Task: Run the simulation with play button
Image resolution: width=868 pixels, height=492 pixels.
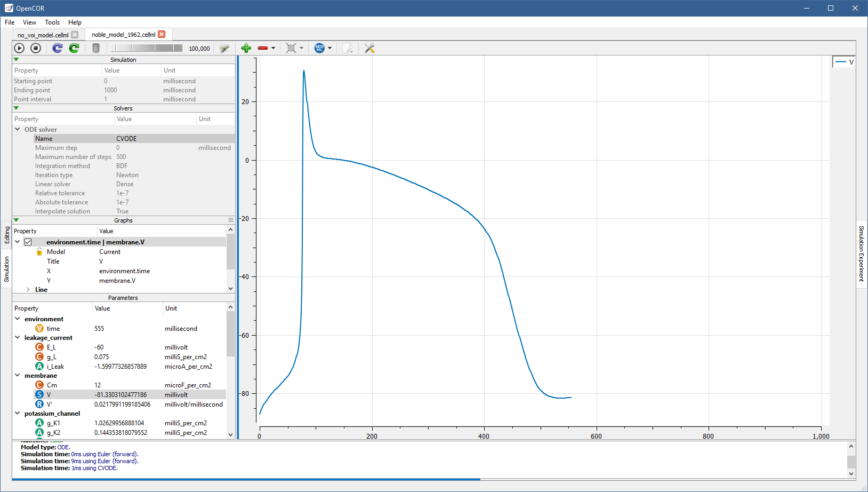Action: [19, 48]
